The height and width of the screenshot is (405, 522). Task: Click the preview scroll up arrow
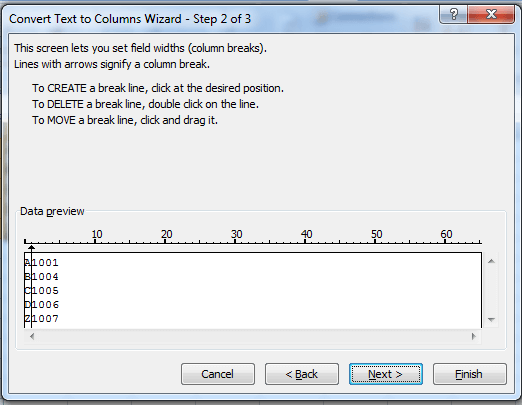pyautogui.click(x=491, y=261)
